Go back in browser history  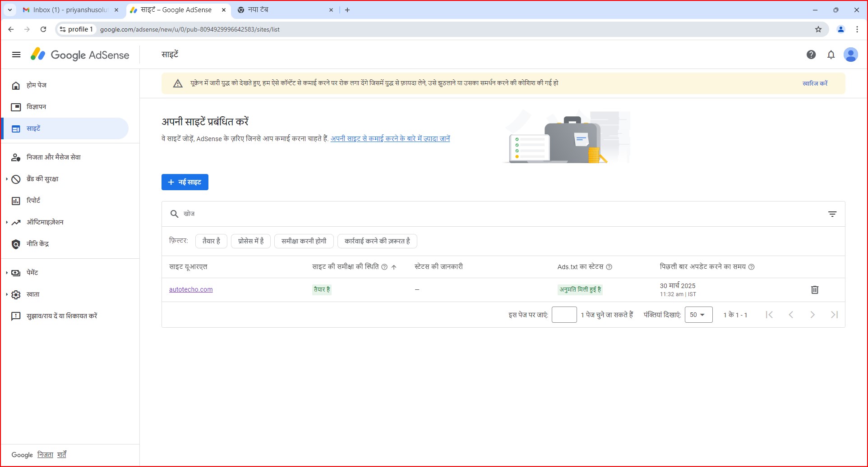point(11,29)
